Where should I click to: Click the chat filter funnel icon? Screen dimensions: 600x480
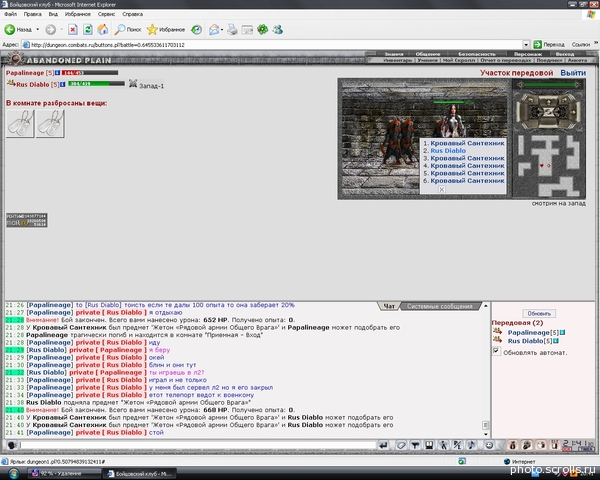415,445
